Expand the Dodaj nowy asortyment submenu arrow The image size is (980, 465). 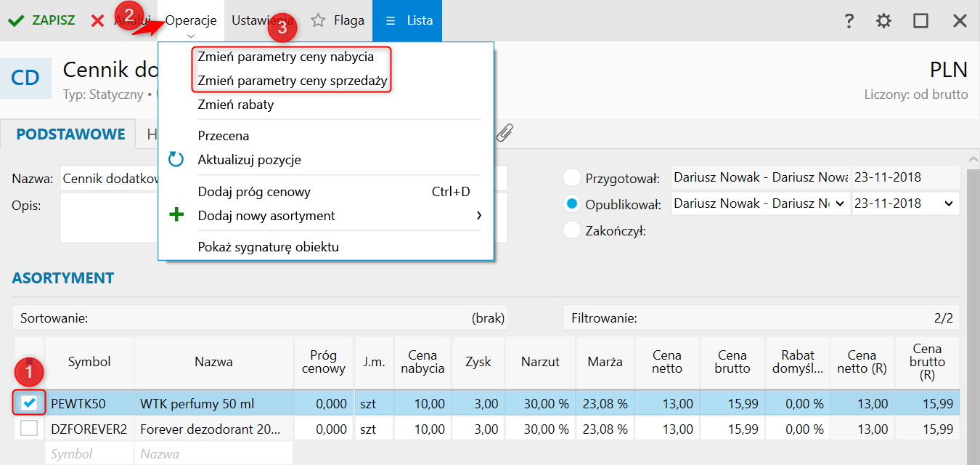478,216
